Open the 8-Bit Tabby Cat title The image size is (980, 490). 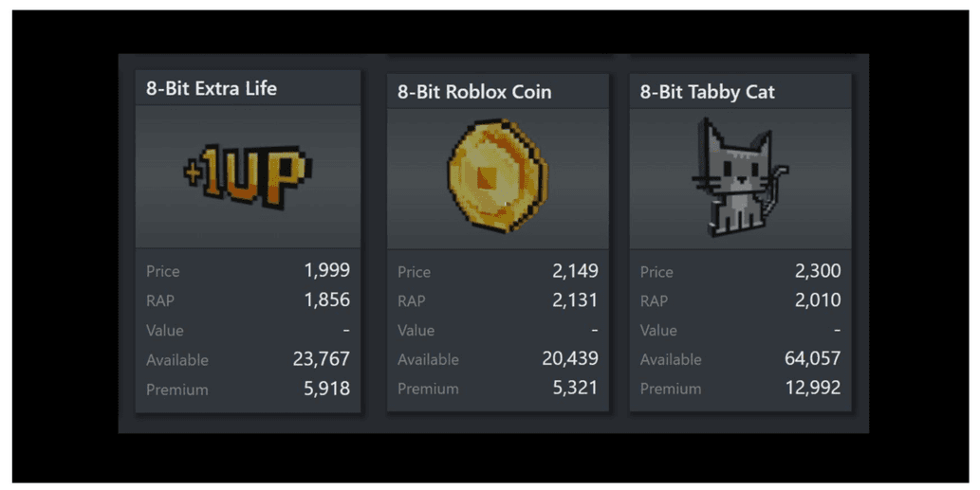[707, 92]
